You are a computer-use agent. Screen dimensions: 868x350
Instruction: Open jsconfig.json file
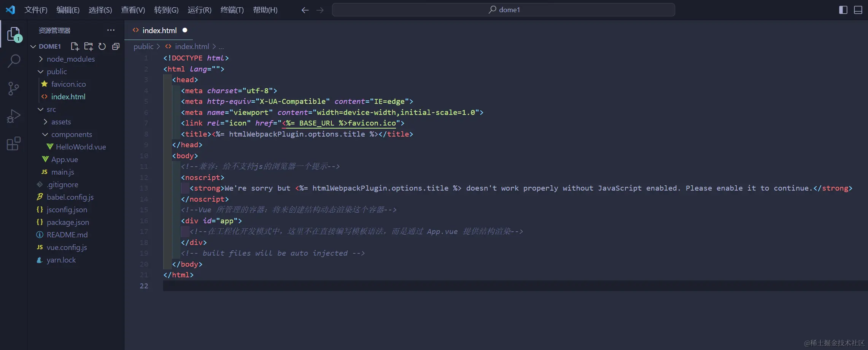pyautogui.click(x=67, y=210)
